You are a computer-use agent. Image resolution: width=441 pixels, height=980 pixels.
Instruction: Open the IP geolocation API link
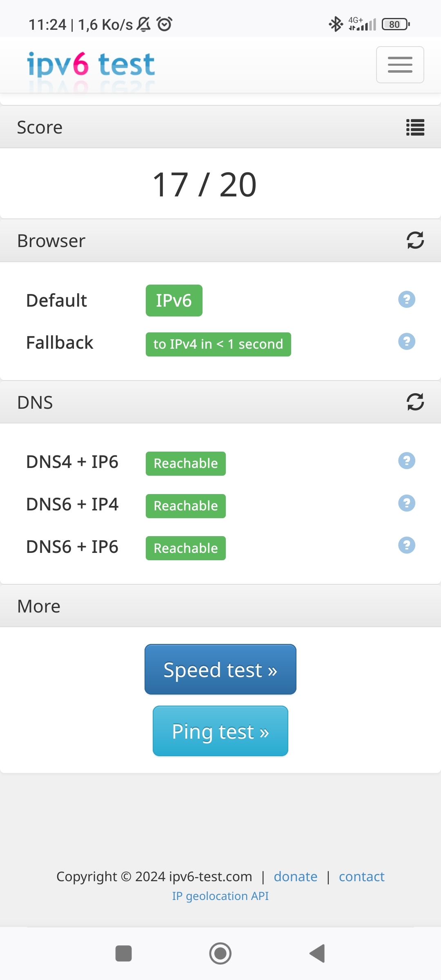pos(220,896)
